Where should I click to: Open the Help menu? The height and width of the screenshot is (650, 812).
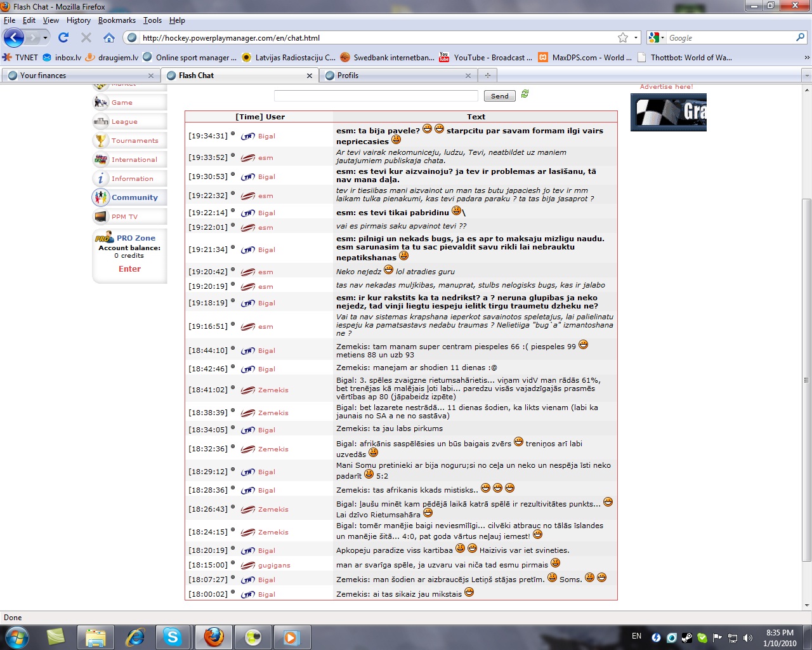[x=177, y=20]
